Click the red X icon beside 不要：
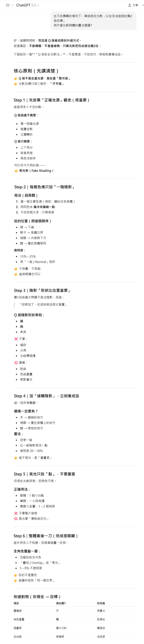Screen dimensions: 144x644 point(16,339)
